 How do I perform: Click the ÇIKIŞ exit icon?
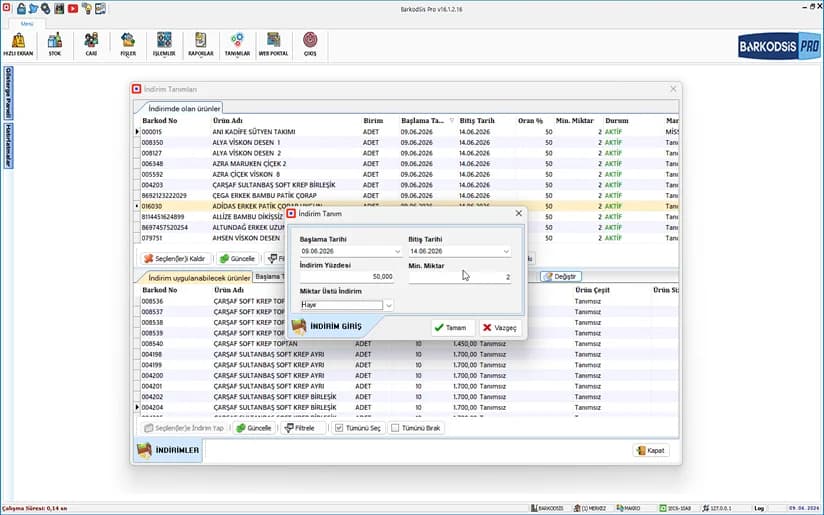(310, 44)
